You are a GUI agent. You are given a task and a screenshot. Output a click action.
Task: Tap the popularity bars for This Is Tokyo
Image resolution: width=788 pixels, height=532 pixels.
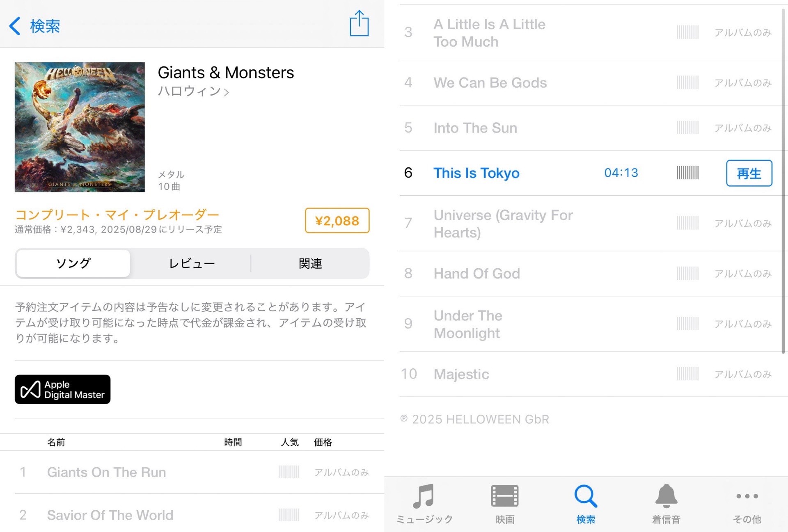(x=687, y=173)
